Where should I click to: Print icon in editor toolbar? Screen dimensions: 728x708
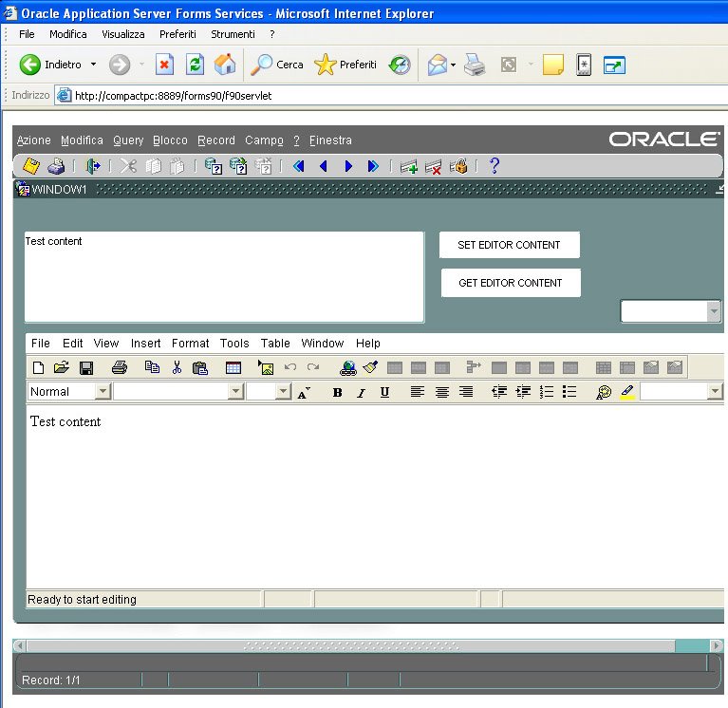(120, 367)
